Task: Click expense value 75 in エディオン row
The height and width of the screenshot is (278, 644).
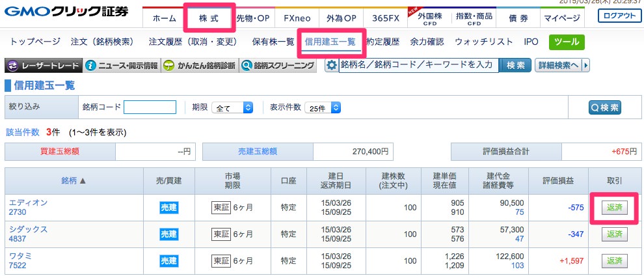Action: pyautogui.click(x=519, y=213)
